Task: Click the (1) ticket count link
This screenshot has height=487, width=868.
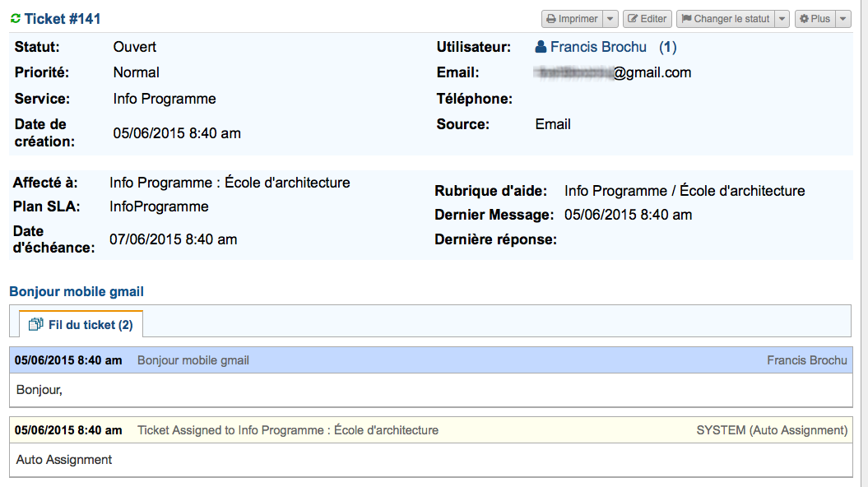Action: coord(667,47)
